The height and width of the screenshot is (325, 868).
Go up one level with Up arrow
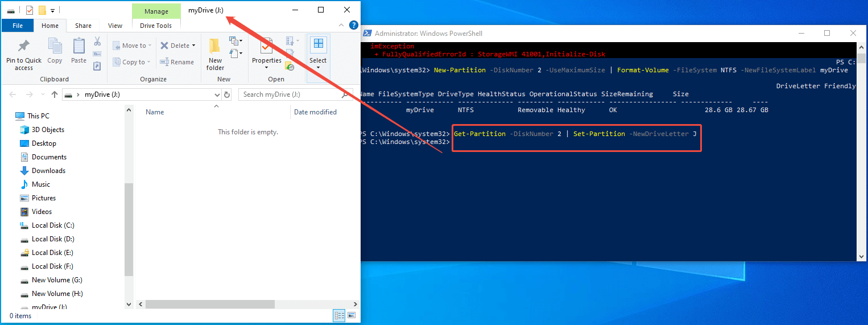[x=55, y=94]
